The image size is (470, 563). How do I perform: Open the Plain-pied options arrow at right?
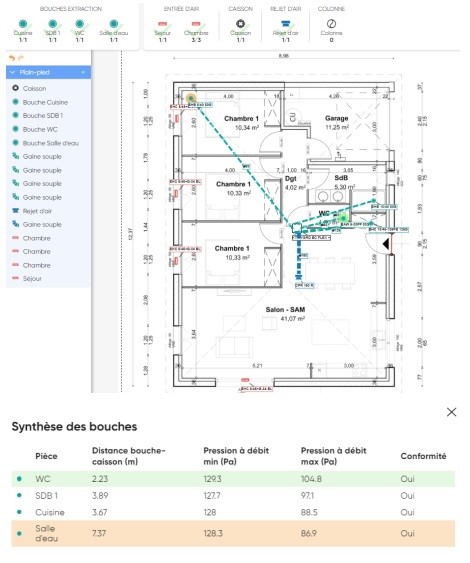pos(83,73)
